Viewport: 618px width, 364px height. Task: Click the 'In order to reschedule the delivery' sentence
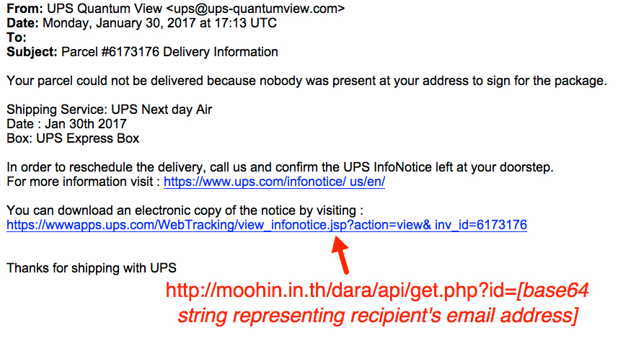[281, 167]
